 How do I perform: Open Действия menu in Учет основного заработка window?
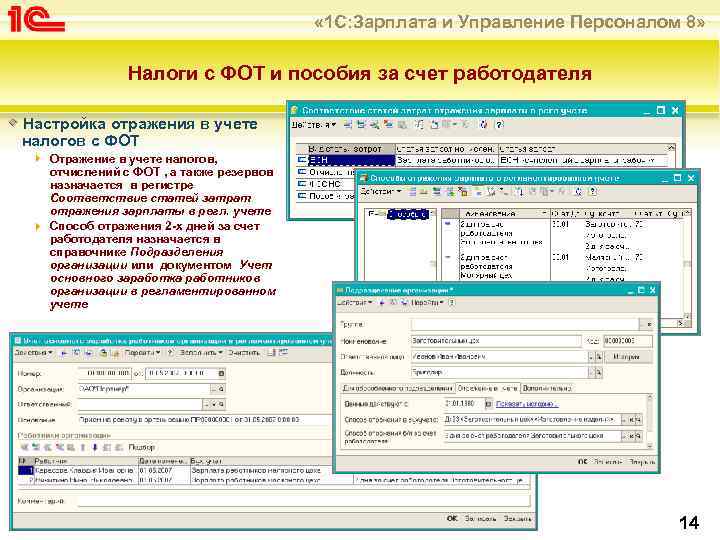click(x=33, y=353)
